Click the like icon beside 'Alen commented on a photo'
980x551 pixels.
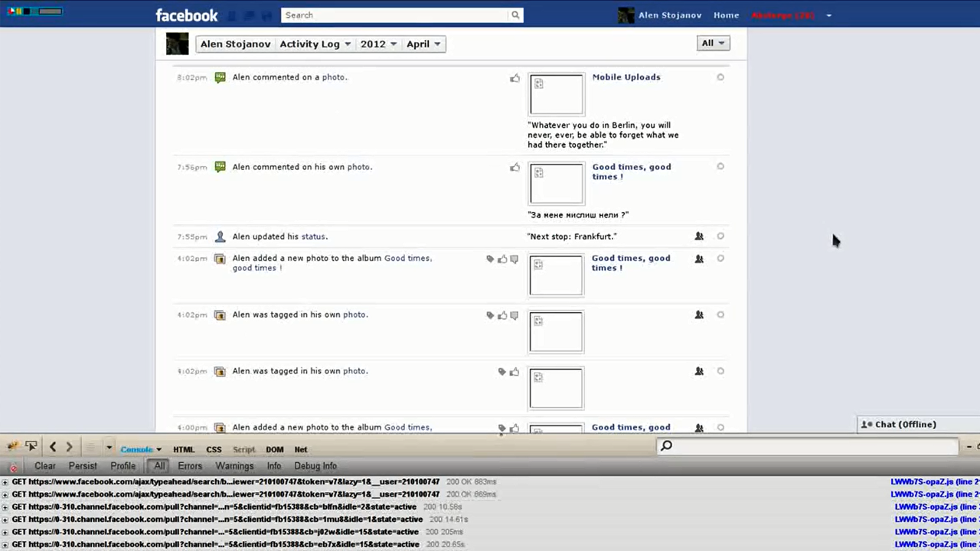pyautogui.click(x=514, y=77)
